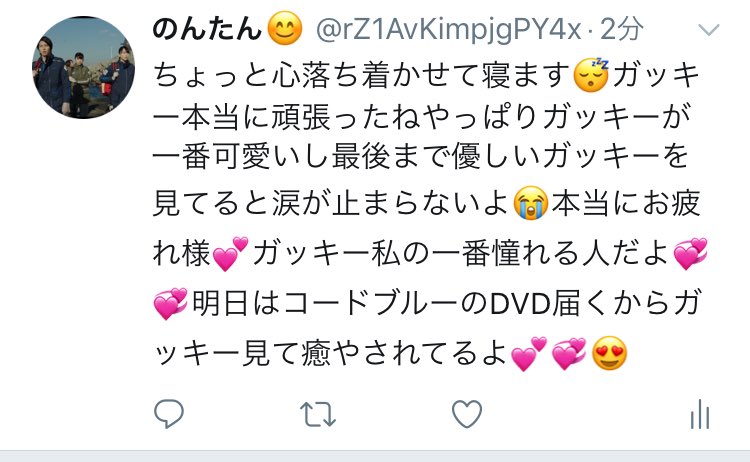Retweet this post using the arrows icon

click(x=318, y=414)
